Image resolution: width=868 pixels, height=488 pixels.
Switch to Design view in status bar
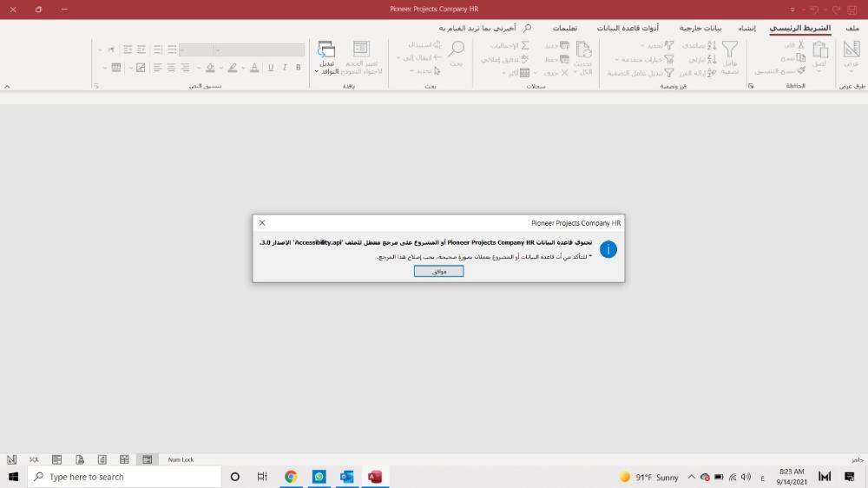pos(11,459)
